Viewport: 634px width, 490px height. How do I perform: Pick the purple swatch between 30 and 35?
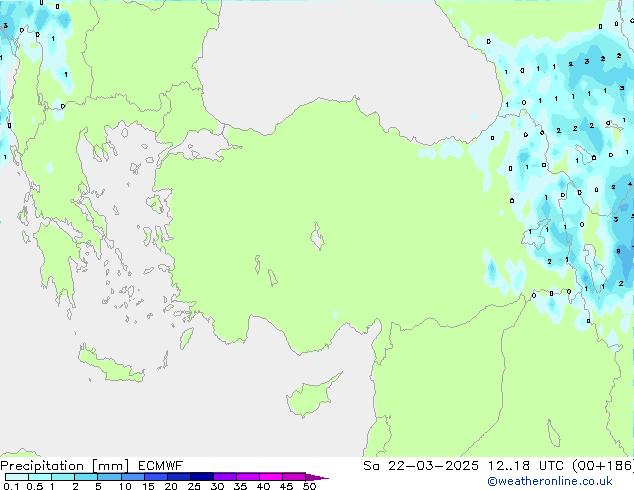coord(224,477)
